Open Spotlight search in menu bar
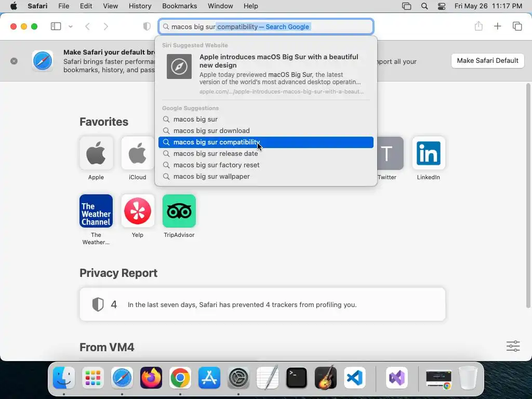This screenshot has height=399, width=532. coord(424,6)
